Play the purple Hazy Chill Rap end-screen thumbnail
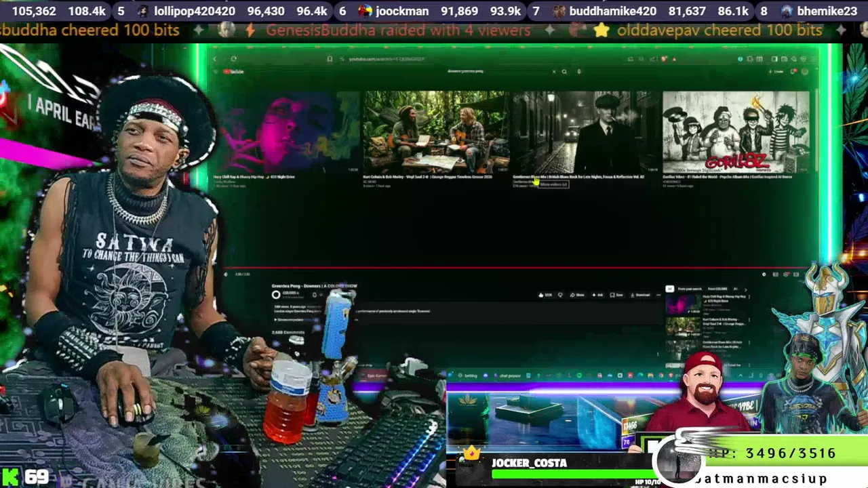Viewport: 868px width, 488px height. [x=287, y=131]
